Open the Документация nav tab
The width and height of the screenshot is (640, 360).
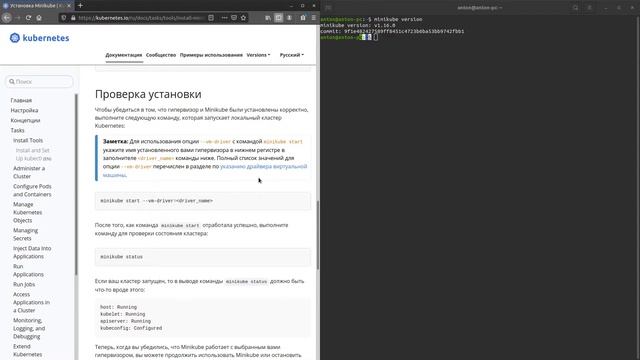click(124, 55)
